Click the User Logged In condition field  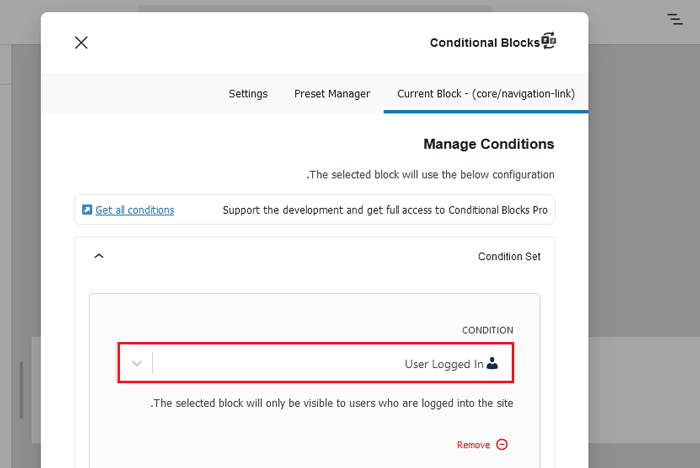[x=330, y=364]
